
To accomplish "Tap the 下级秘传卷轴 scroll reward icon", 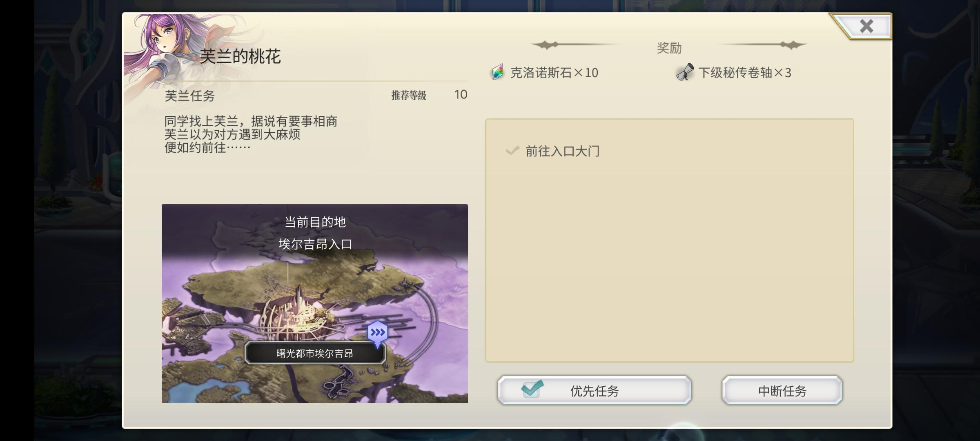I will (x=685, y=72).
